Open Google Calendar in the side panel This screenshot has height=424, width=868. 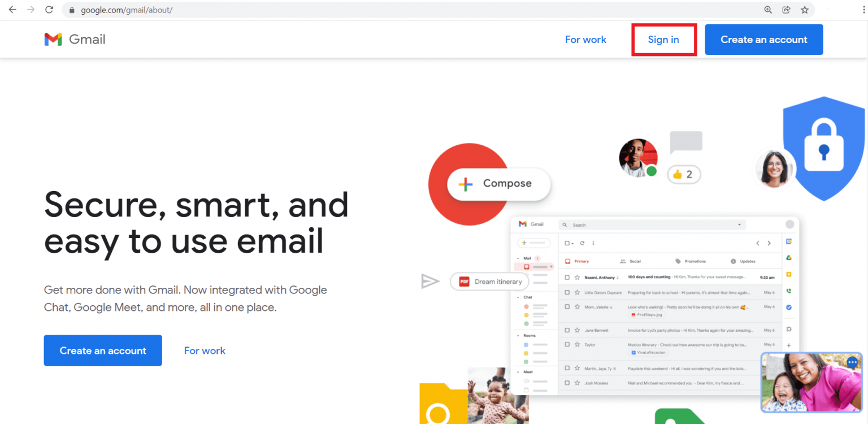[789, 240]
